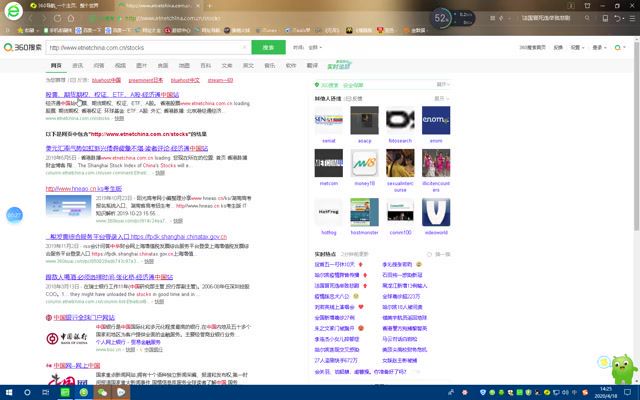Open bluehost中国 suggested search link
This screenshot has height=400, width=640.
pos(106,80)
